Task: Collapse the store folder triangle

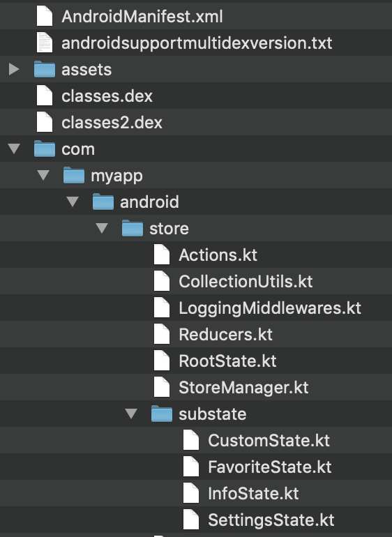Action: [102, 228]
